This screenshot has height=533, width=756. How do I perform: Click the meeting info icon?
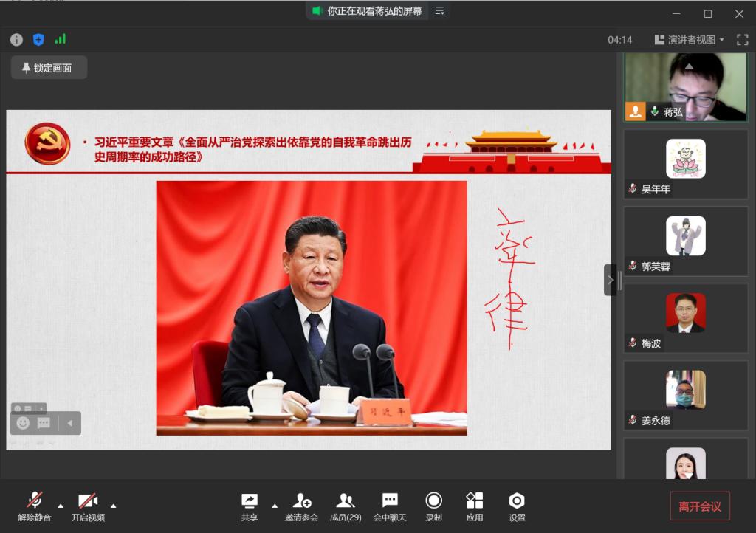click(x=16, y=40)
